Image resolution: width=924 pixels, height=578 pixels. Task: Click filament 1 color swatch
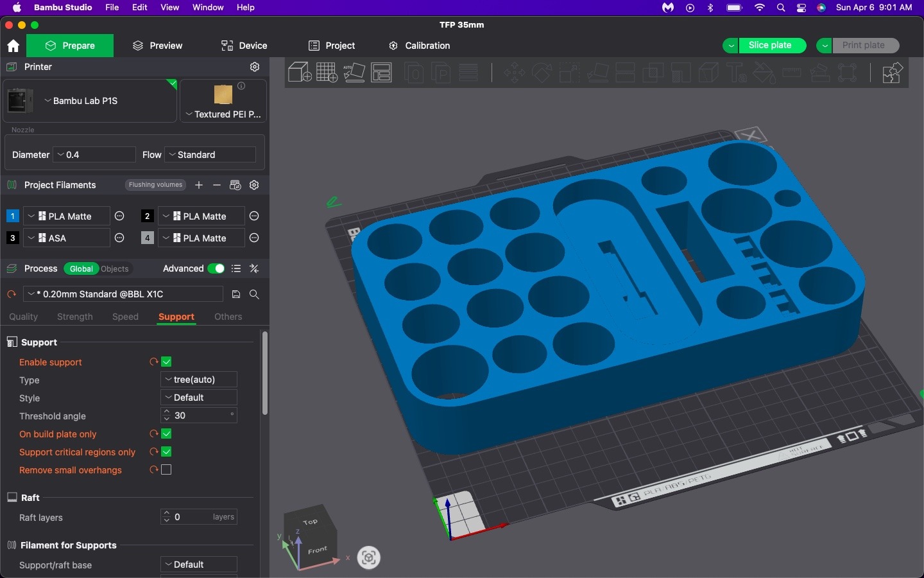(x=12, y=216)
